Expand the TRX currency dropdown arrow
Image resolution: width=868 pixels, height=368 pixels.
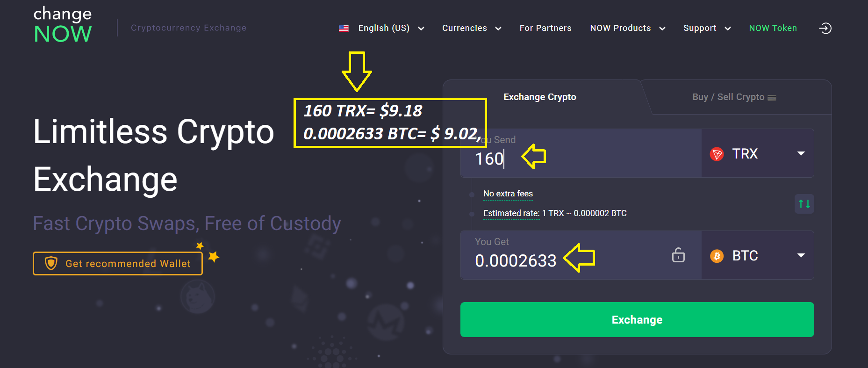tap(801, 153)
